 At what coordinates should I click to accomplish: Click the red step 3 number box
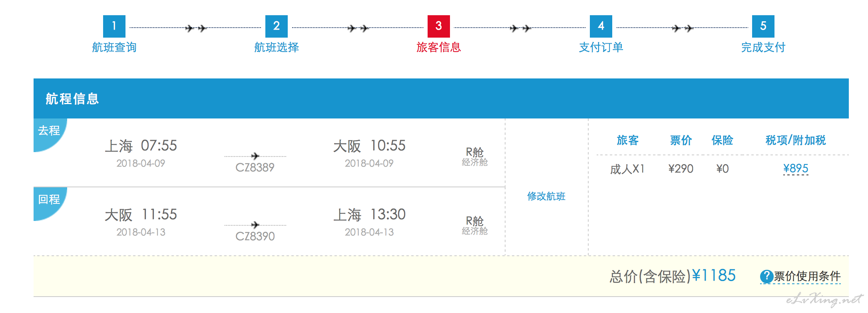(x=439, y=26)
